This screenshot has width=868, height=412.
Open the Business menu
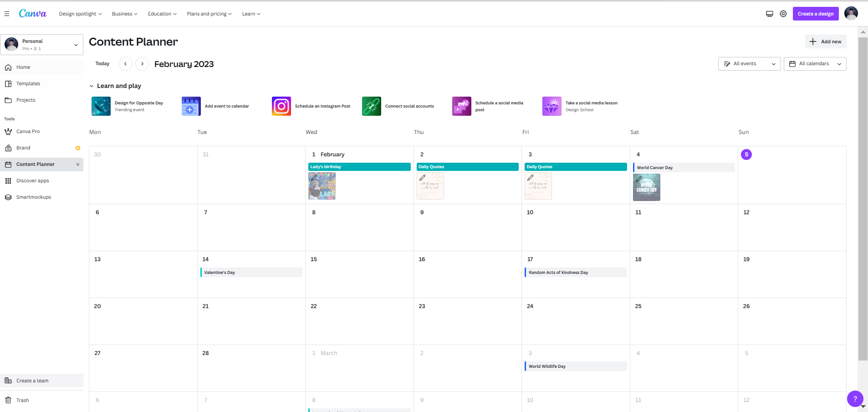[125, 14]
